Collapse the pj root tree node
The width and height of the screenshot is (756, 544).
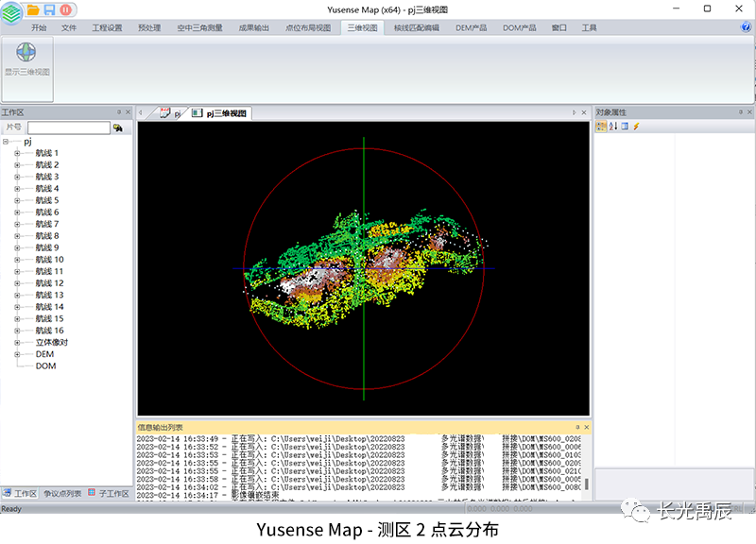click(7, 142)
